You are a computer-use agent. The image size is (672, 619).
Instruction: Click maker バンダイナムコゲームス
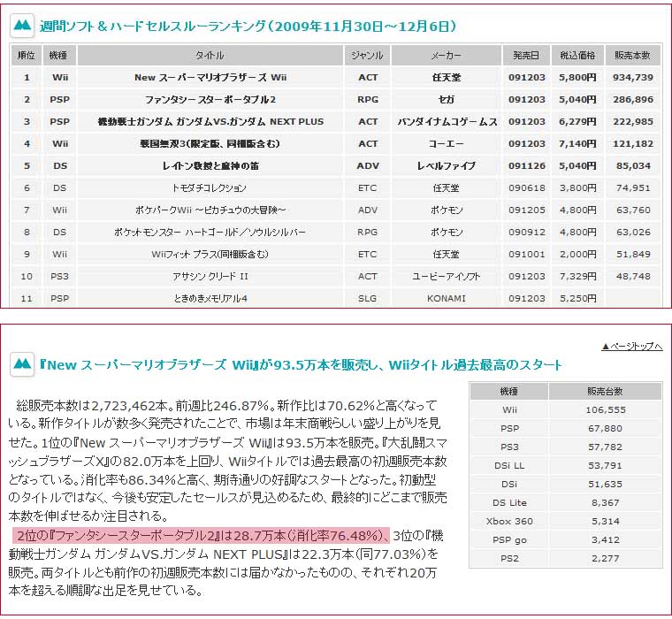447,122
